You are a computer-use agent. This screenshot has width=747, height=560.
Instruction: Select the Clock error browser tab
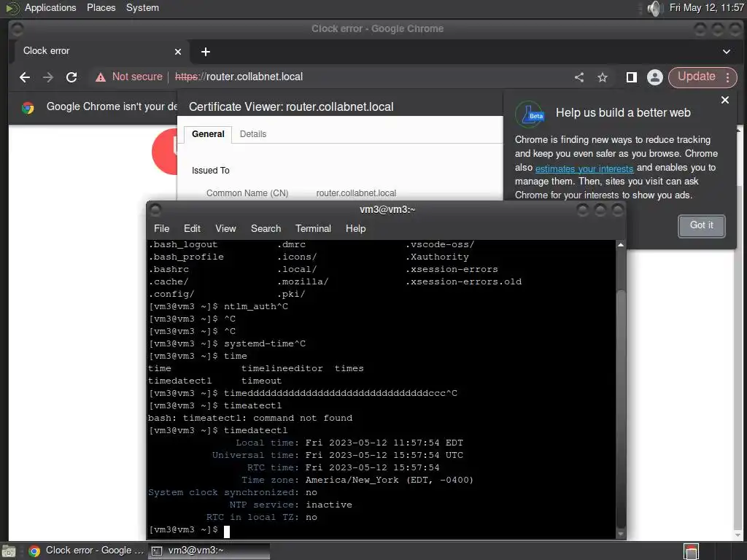[98, 51]
